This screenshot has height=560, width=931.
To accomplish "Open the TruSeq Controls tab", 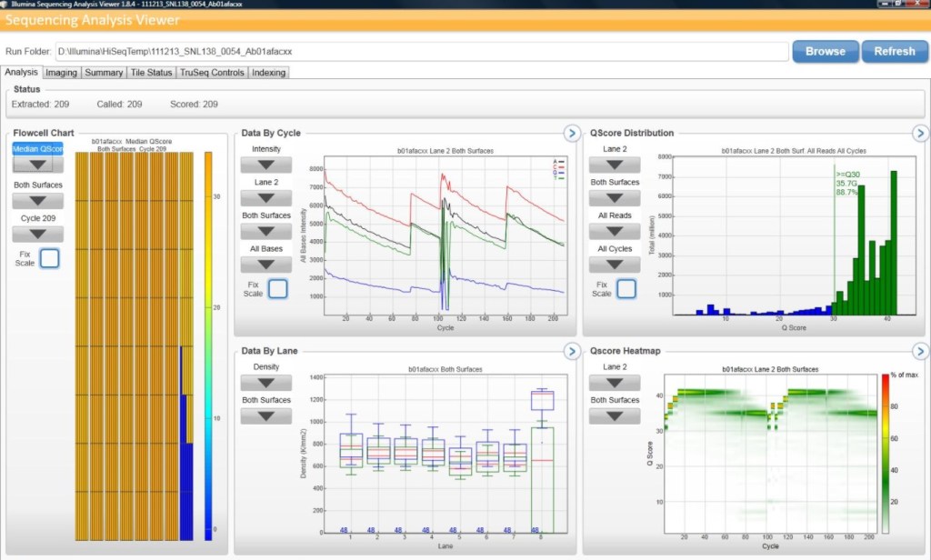I will (212, 73).
